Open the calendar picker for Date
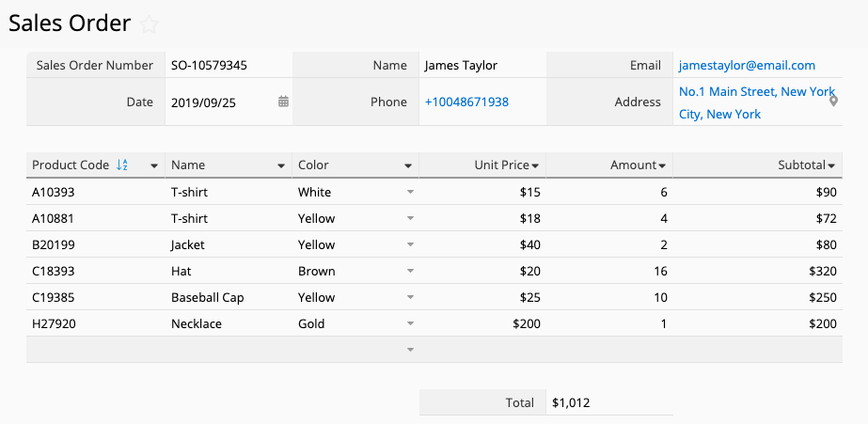This screenshot has height=424, width=868. click(x=283, y=102)
